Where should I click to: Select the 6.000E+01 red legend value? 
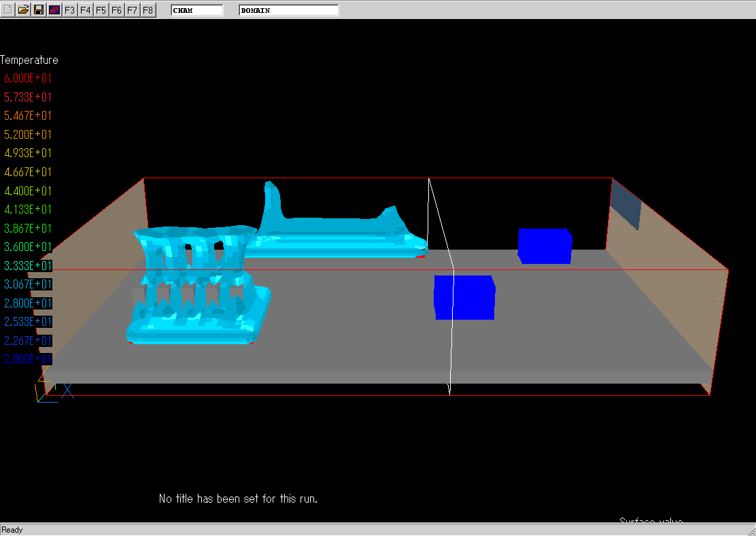point(28,78)
